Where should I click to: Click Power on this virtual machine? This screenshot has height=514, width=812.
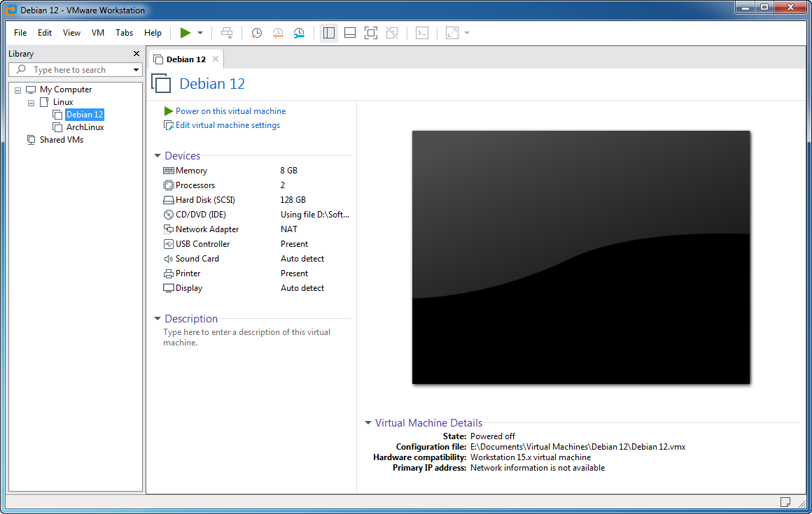230,111
